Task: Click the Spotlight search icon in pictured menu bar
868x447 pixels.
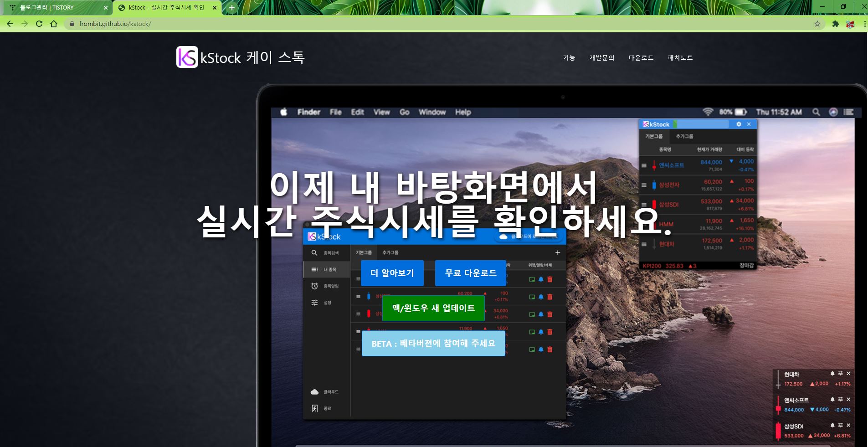Action: [816, 112]
